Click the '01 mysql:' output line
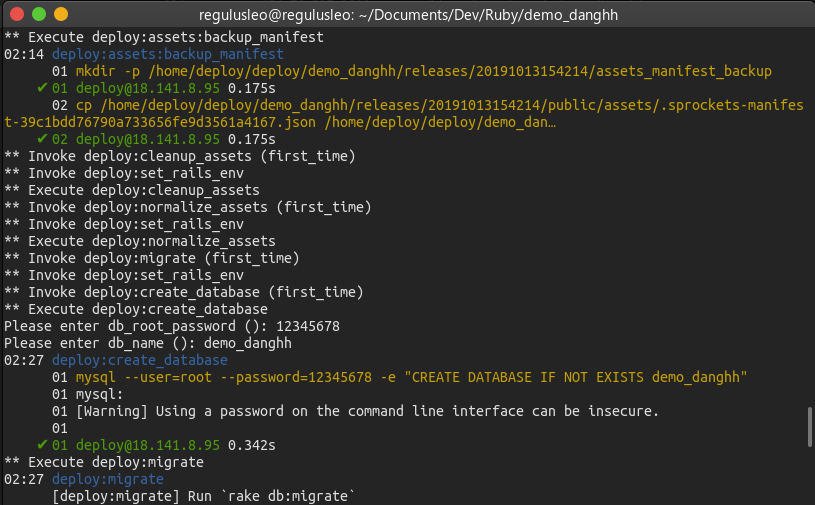This screenshot has width=815, height=505. [x=88, y=394]
